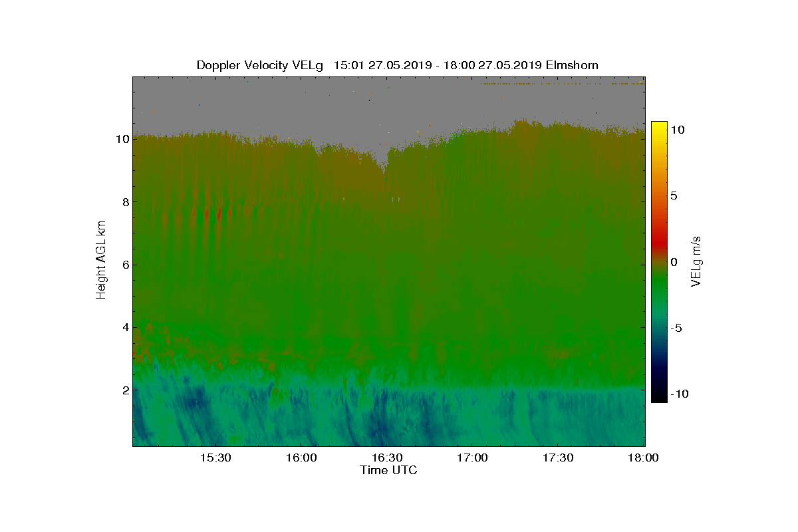
Task: Click the plot title 'Doppler Velocity VELg'
Action: pos(260,65)
